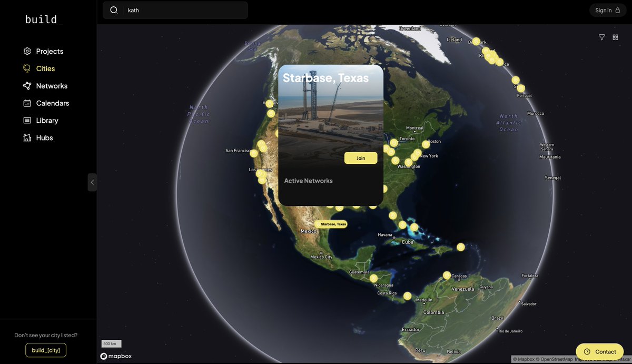Screen dimensions: 632x364
Task: Click the search magnifier icon
Action: pos(114,10)
